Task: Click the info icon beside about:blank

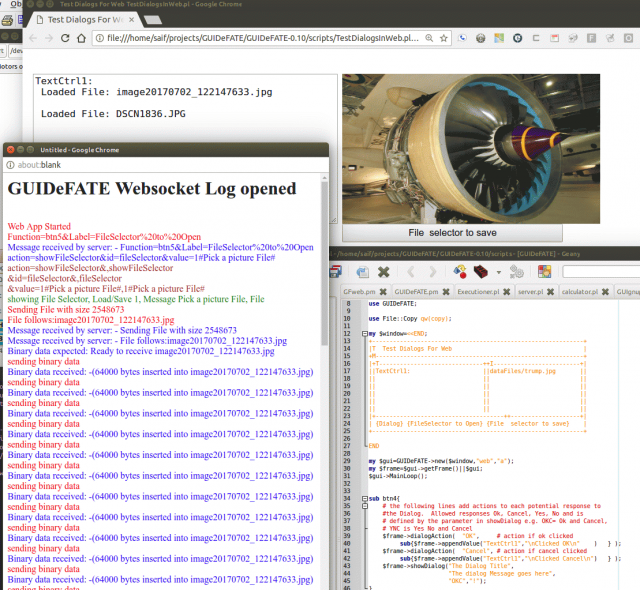Action: coord(10,165)
